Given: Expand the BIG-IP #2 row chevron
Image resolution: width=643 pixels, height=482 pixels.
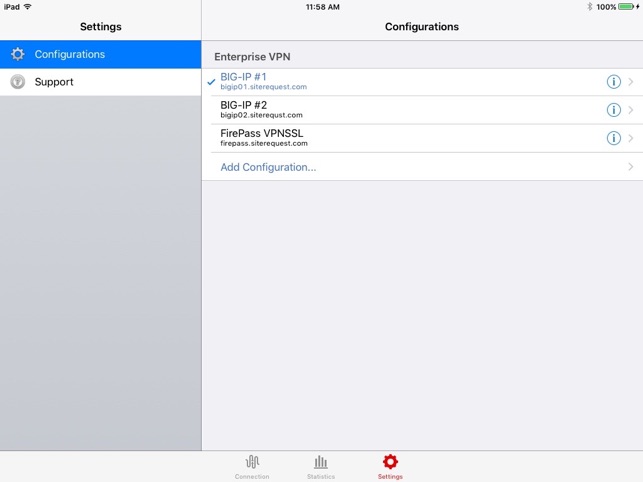Looking at the screenshot, I should 631,110.
